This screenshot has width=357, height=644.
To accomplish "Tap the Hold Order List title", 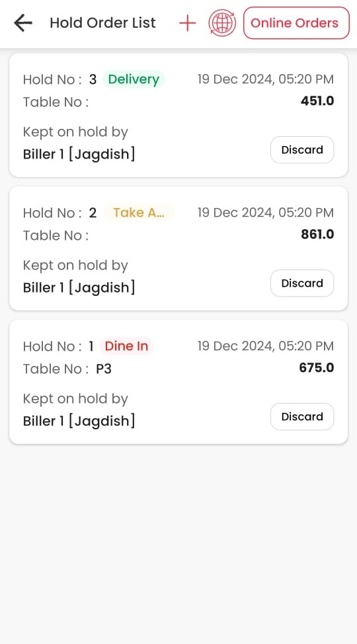I will coord(103,23).
